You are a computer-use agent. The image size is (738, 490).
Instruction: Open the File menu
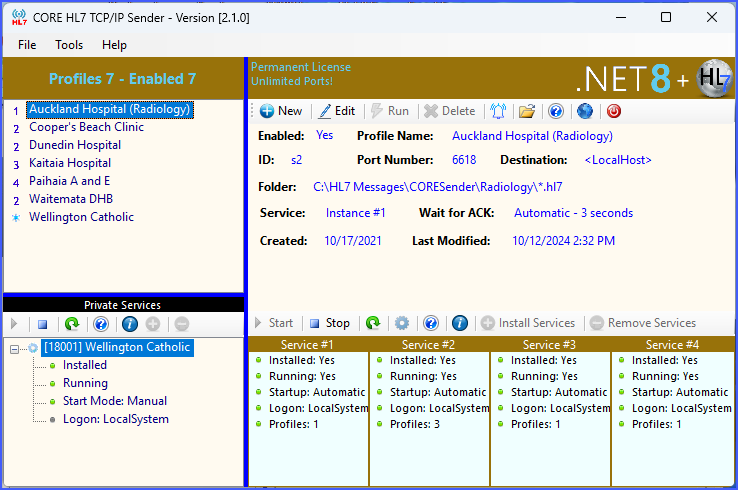pos(27,45)
